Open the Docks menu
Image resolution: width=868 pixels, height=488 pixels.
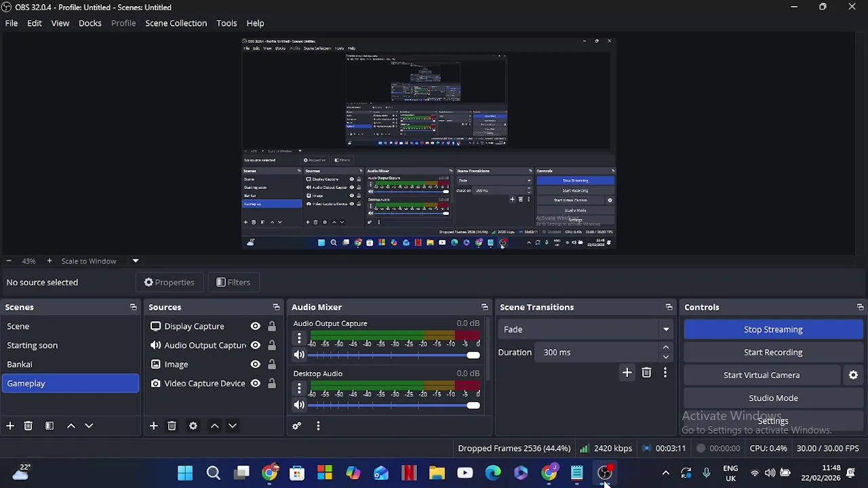pos(90,23)
